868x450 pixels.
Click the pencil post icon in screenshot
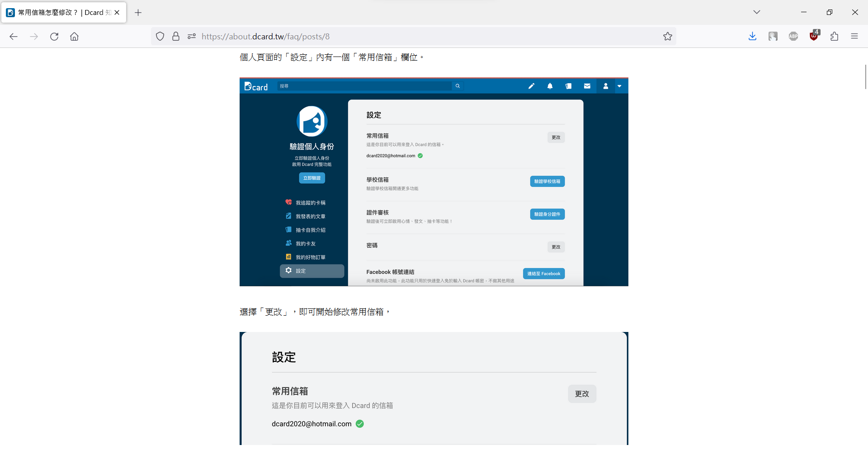tap(532, 86)
